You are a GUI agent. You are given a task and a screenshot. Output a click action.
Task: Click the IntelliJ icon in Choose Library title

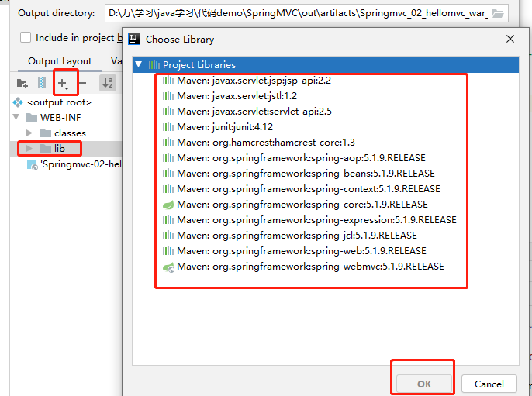pyautogui.click(x=134, y=39)
